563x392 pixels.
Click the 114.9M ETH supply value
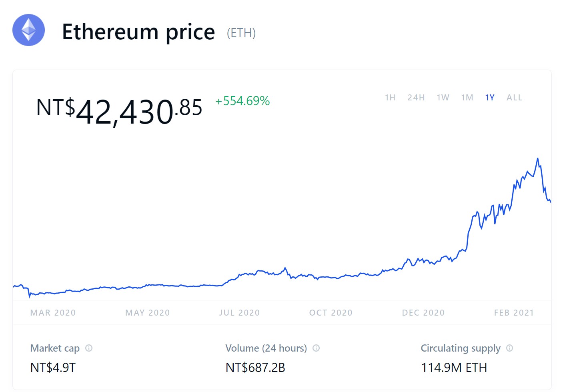coord(454,367)
